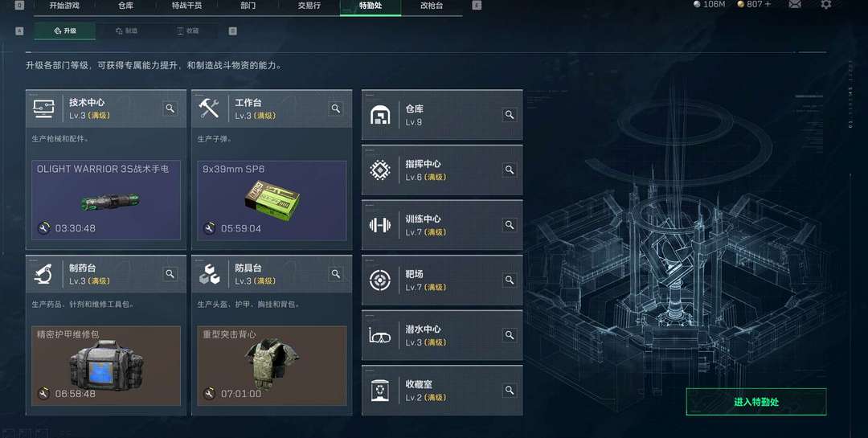This screenshot has height=438, width=868.
Task: Open the mail envelope icon
Action: (x=795, y=5)
